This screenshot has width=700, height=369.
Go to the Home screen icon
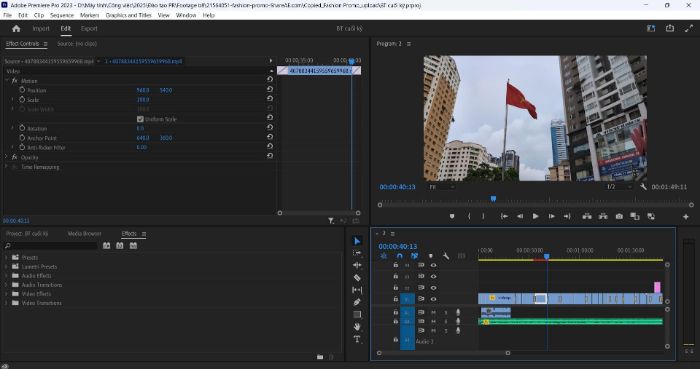[x=17, y=29]
